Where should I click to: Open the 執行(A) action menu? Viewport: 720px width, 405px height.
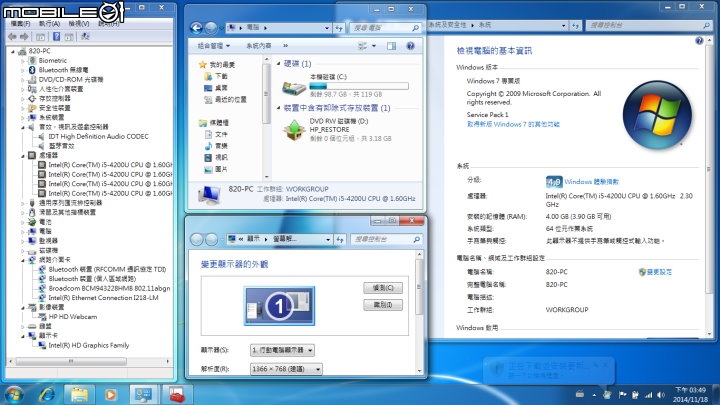pos(49,23)
